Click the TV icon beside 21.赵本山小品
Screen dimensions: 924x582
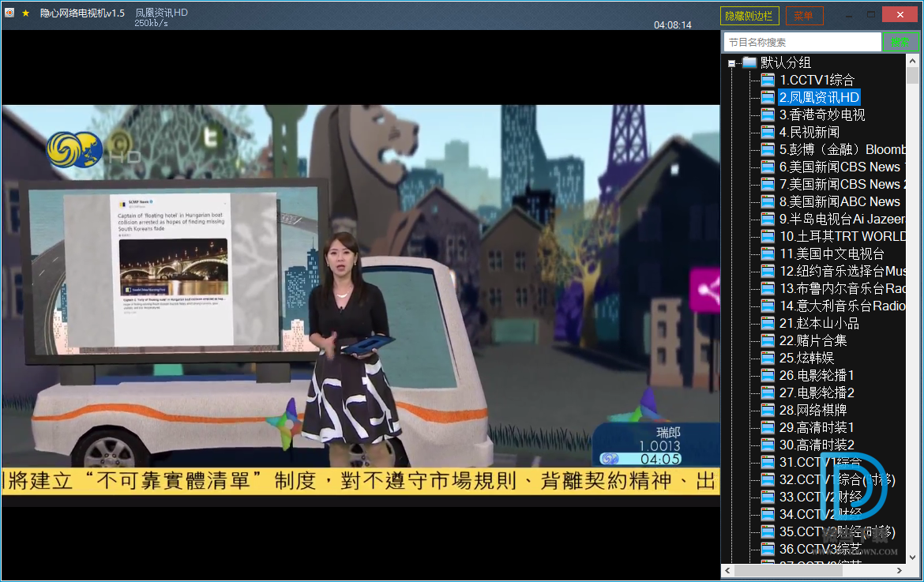[x=768, y=324]
